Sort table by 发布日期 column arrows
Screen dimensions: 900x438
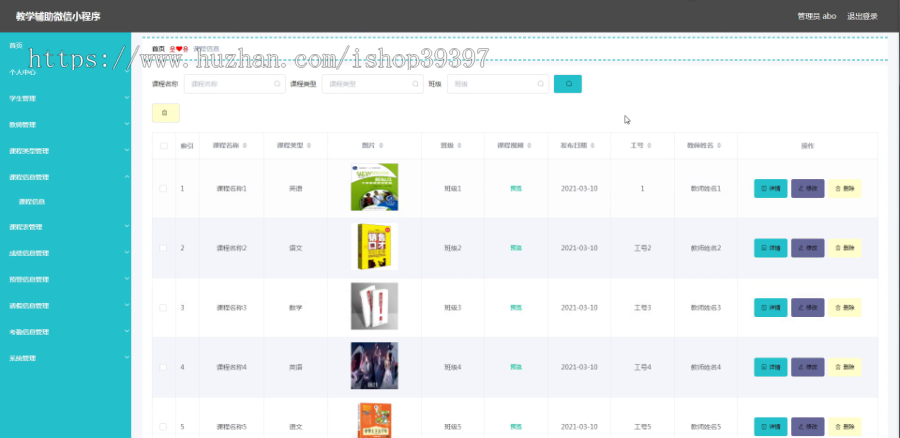(592, 146)
